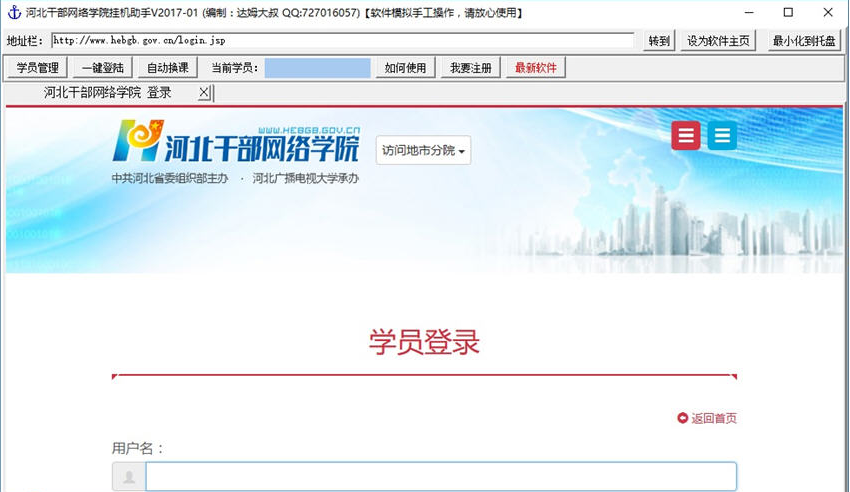
Task: Click the anchor app icon in title bar
Action: pos(14,12)
